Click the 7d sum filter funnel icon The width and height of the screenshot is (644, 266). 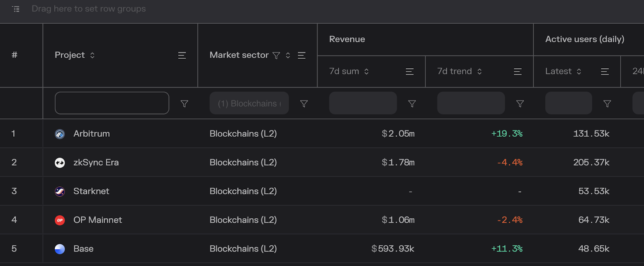pos(412,104)
